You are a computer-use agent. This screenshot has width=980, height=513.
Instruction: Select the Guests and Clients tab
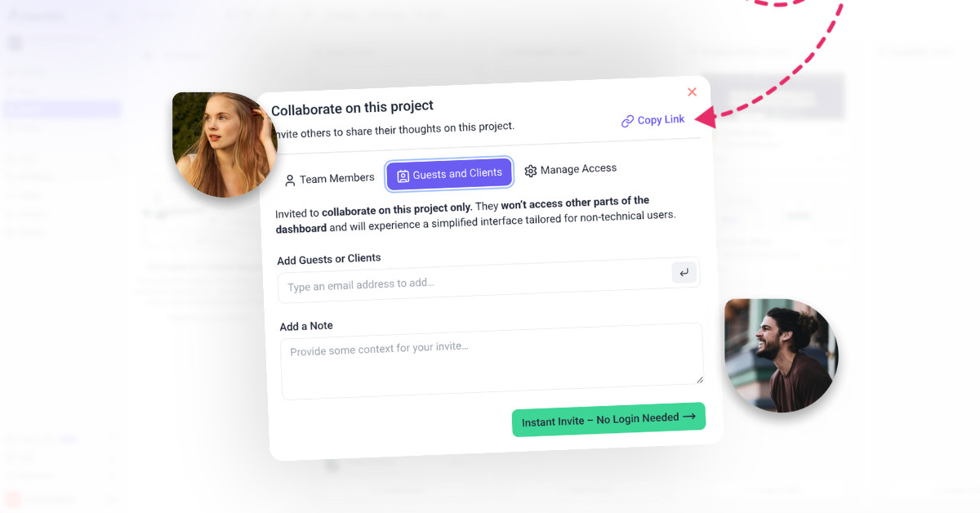pyautogui.click(x=449, y=174)
